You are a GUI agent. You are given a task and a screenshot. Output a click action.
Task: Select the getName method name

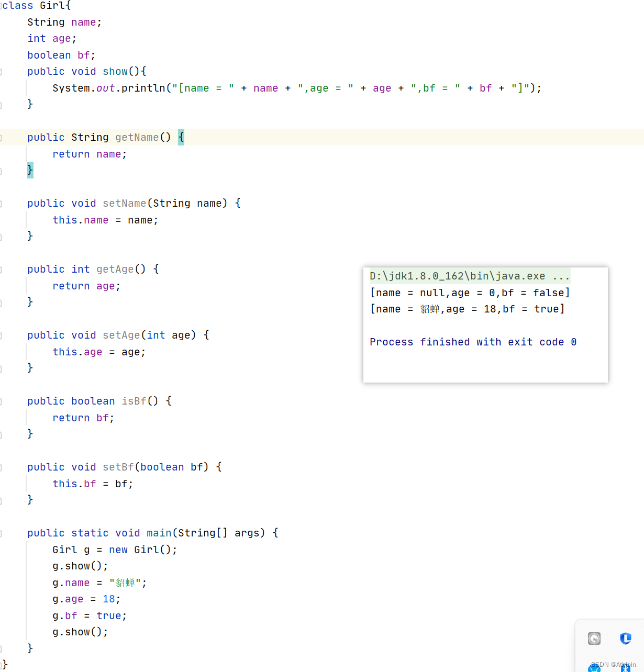click(137, 137)
